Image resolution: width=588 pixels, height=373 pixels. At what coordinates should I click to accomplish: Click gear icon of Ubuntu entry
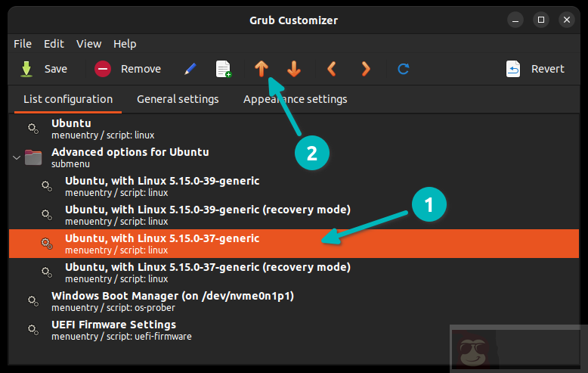pos(33,129)
